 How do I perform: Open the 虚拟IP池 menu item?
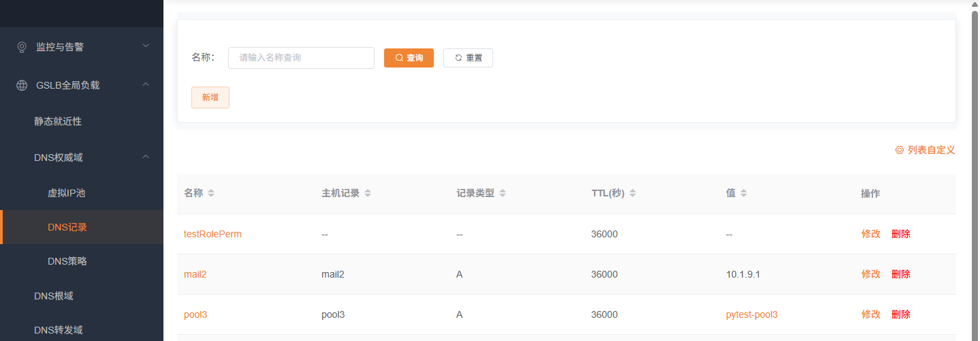coord(66,193)
